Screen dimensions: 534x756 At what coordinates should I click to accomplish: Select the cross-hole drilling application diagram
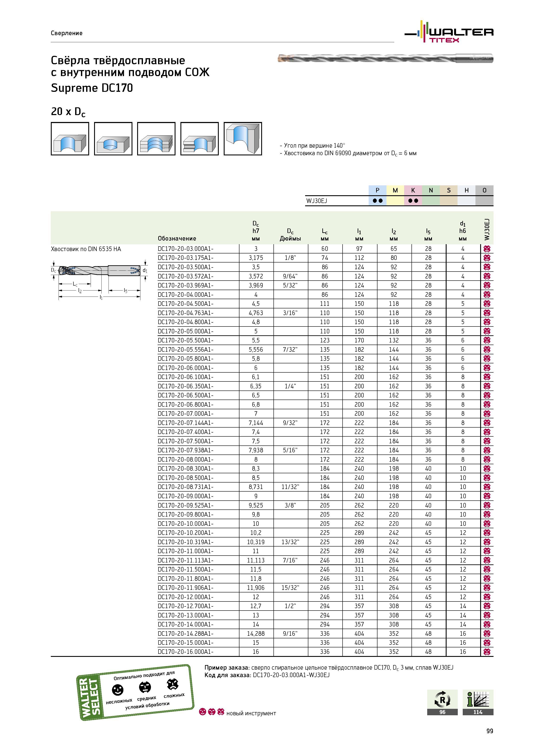tap(199, 139)
